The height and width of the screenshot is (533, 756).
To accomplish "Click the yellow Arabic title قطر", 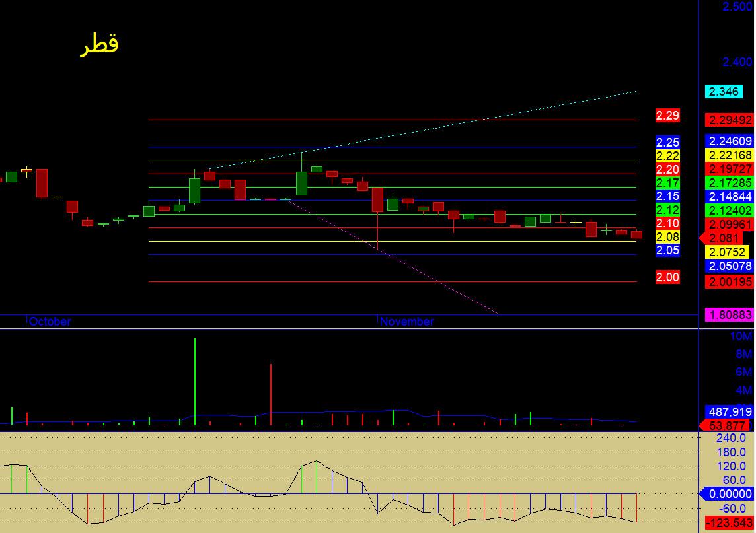I will tap(99, 44).
